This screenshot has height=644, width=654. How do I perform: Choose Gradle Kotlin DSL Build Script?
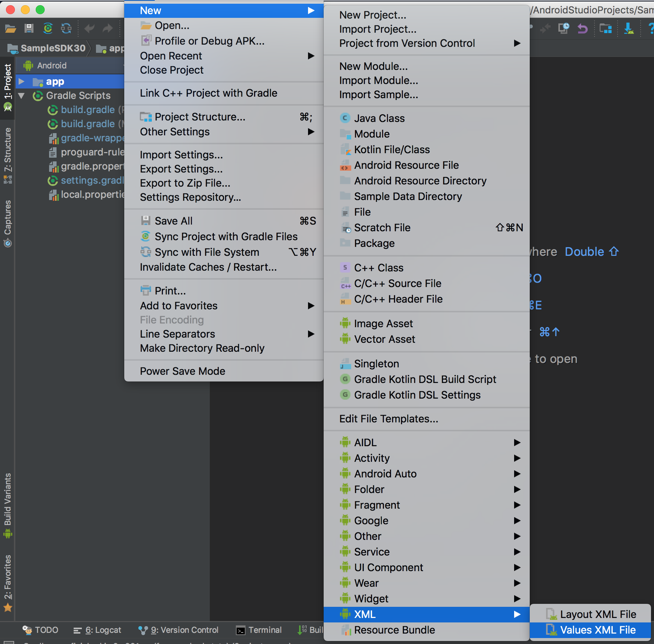[427, 379]
